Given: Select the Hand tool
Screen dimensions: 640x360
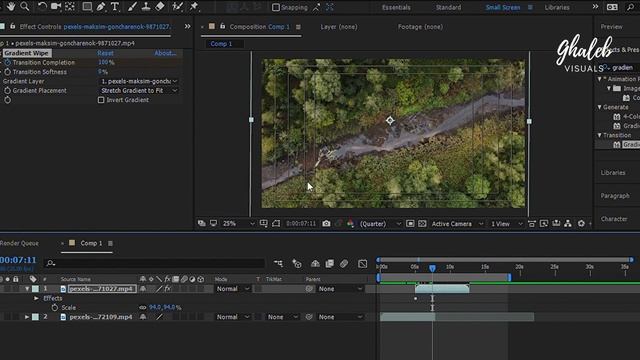Looking at the screenshot, I should 11,6.
